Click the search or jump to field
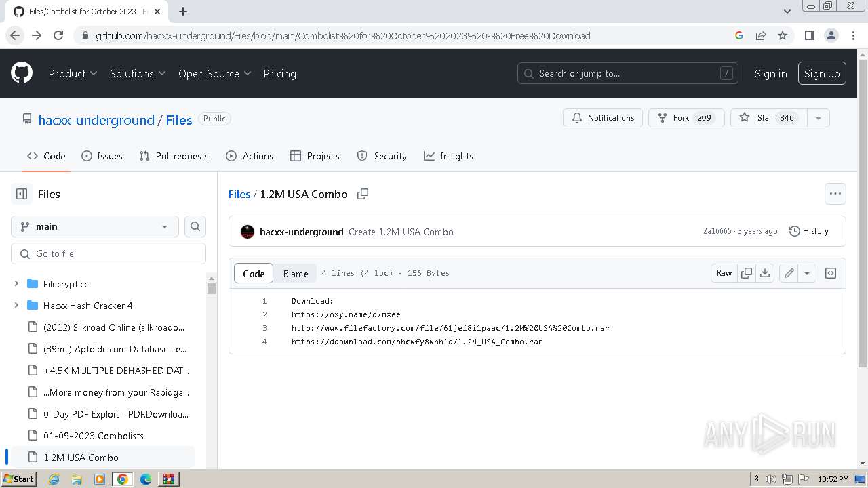 click(628, 73)
